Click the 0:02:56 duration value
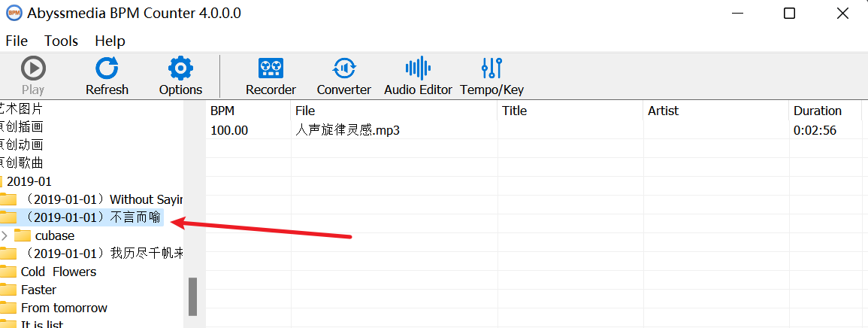This screenshot has height=328, width=868. point(815,131)
